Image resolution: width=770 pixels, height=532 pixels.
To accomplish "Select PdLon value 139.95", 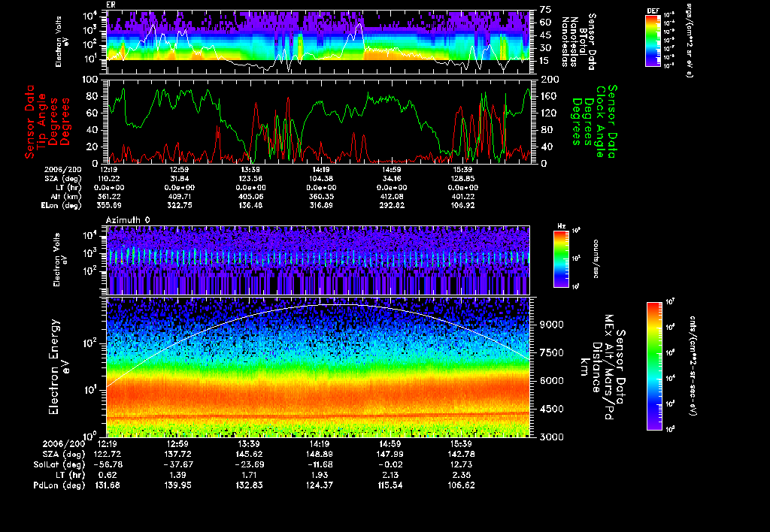I will [177, 485].
